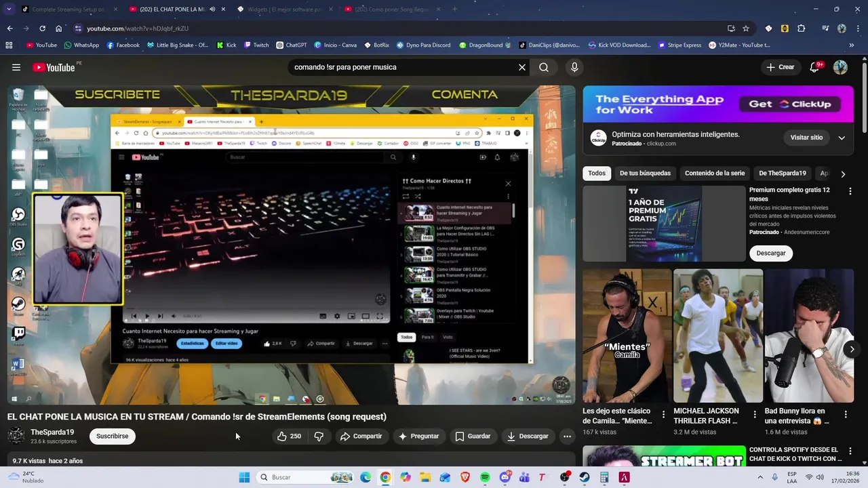Viewport: 868px width, 488px height.
Task: Go back to previous page
Action: click(9, 28)
